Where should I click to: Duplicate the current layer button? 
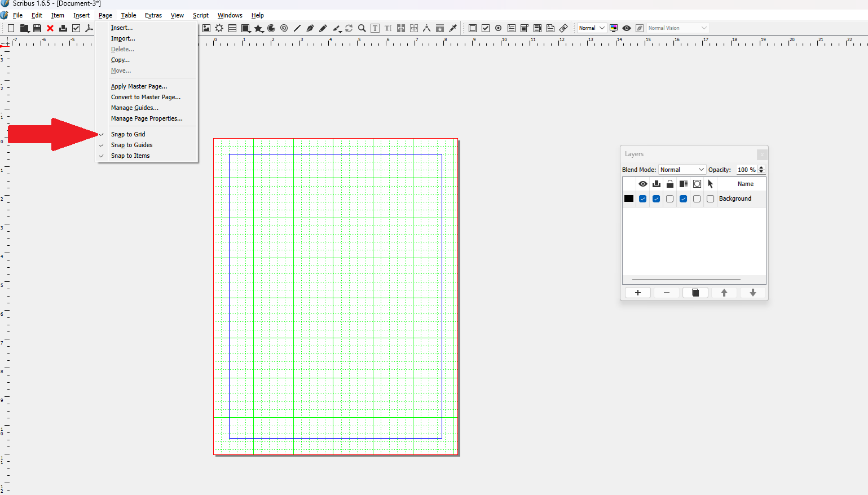[695, 293]
